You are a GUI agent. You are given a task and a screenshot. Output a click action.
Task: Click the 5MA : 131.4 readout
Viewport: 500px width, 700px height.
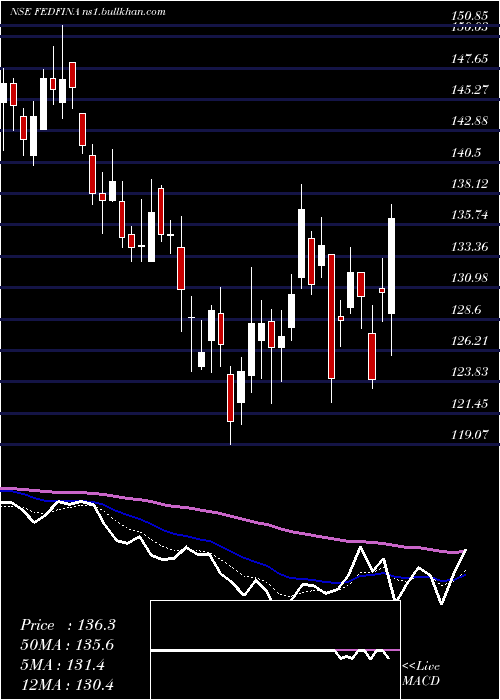[x=62, y=665]
